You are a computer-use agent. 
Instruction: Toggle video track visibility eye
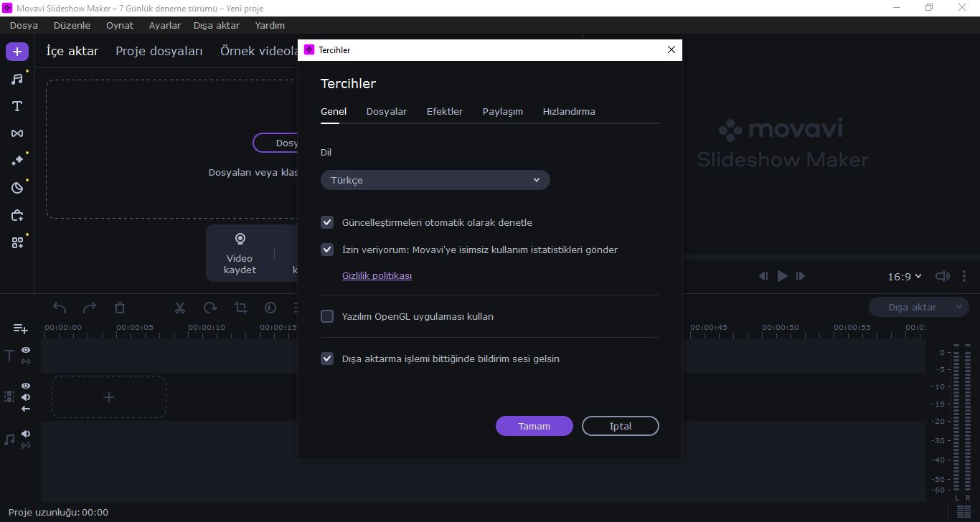26,386
